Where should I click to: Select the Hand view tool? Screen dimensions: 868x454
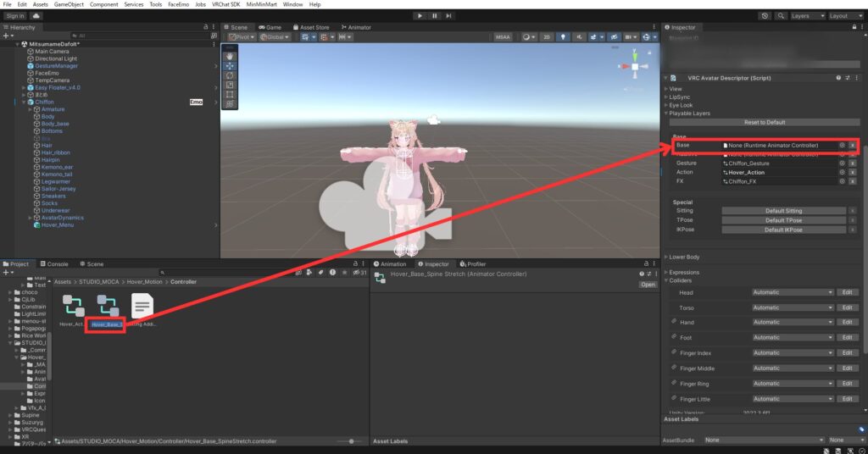[x=231, y=55]
